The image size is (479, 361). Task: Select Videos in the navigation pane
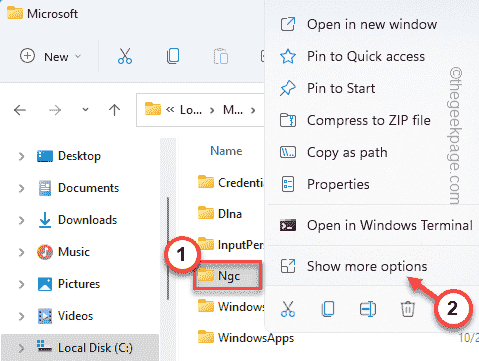[65, 316]
